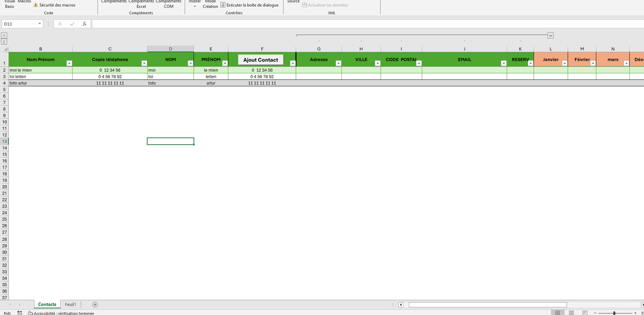Switch to the Feuil1 sheet tab
644x315 pixels.
click(70, 305)
